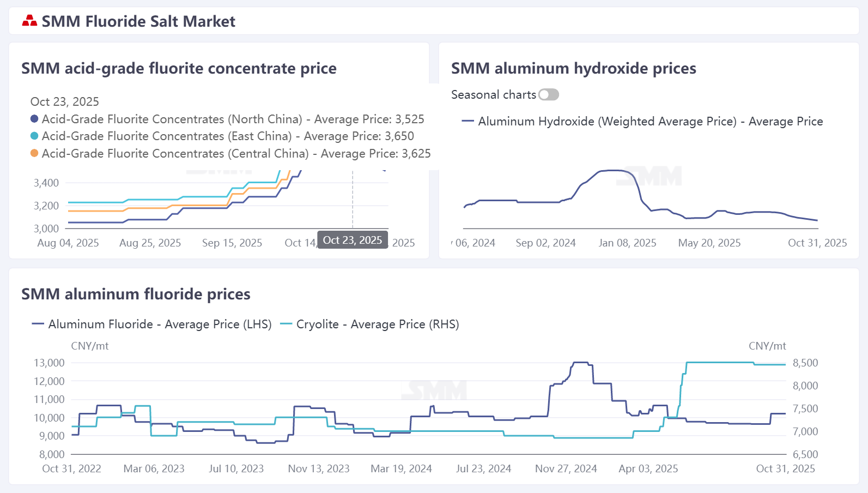This screenshot has height=493, width=868.
Task: Click Sep 15, 2025 axis date label
Action: [232, 243]
